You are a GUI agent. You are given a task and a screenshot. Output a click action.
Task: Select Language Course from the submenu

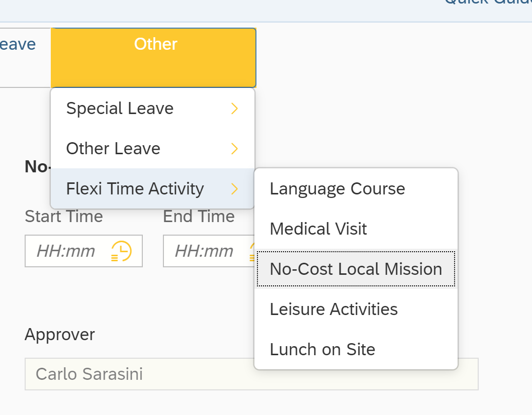[337, 189]
